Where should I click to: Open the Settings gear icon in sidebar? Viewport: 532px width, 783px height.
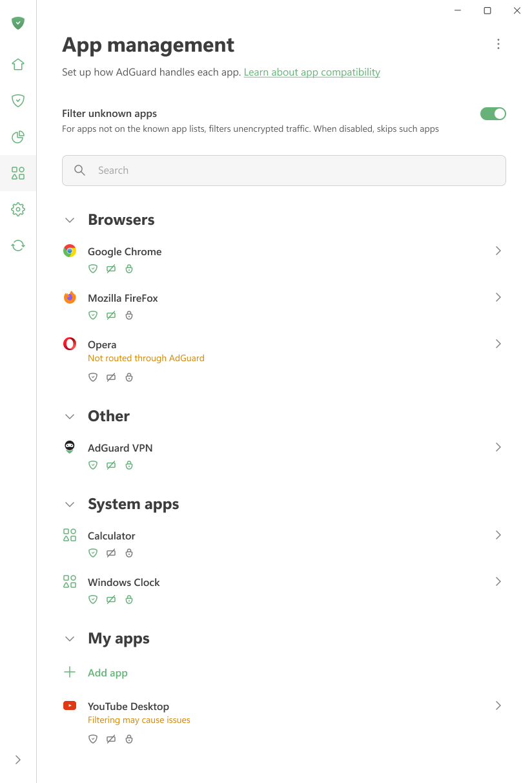pyautogui.click(x=18, y=209)
